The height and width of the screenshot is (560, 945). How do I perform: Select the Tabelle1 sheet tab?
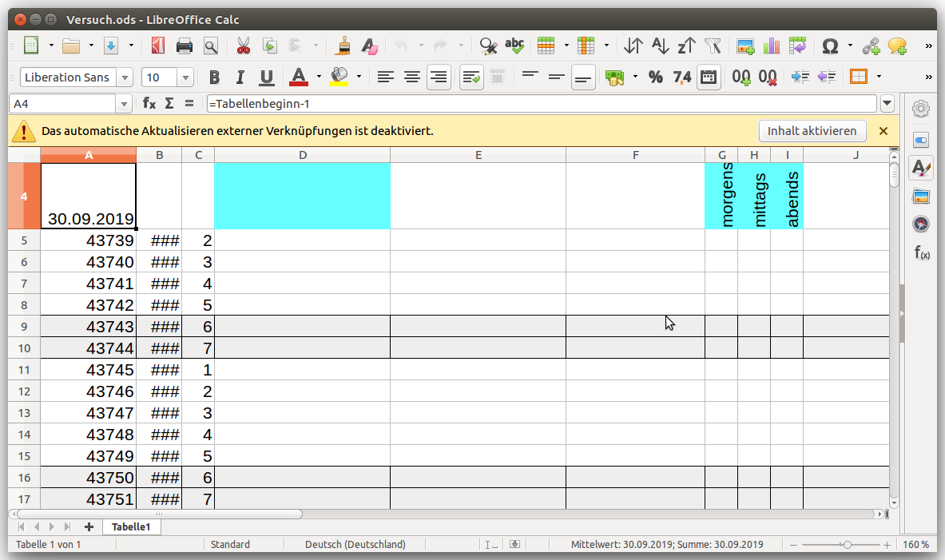pos(131,526)
